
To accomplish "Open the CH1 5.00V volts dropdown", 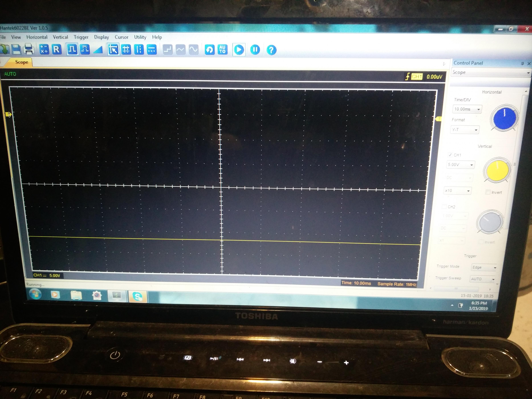I will pos(461,165).
